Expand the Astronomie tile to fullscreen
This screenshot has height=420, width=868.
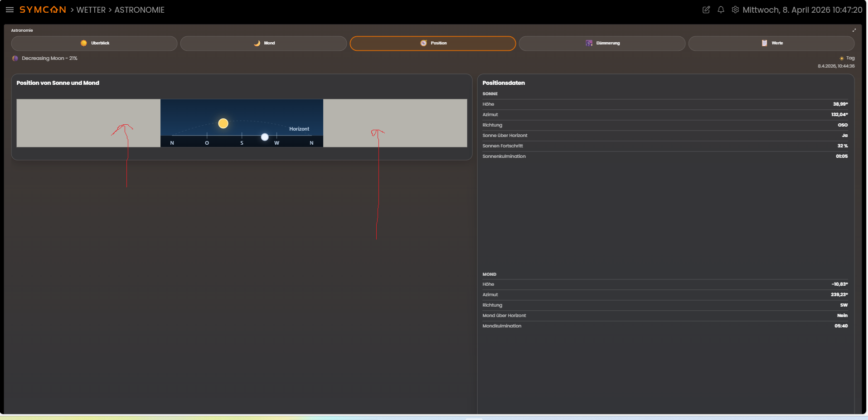[x=854, y=30]
